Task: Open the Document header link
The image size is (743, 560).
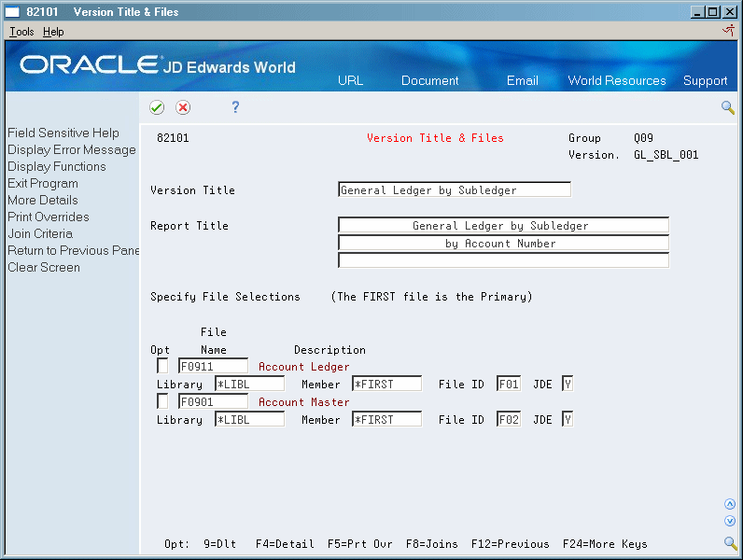Action: tap(429, 80)
